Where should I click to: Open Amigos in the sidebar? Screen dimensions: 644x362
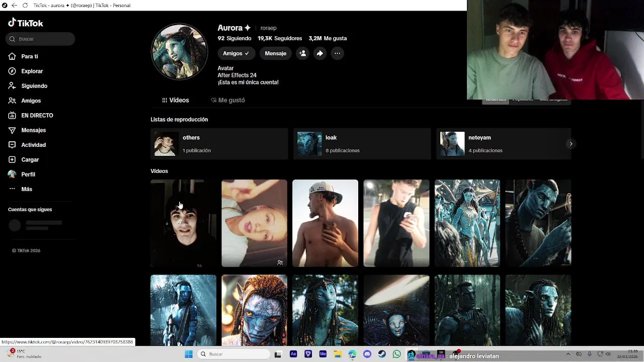(31, 101)
